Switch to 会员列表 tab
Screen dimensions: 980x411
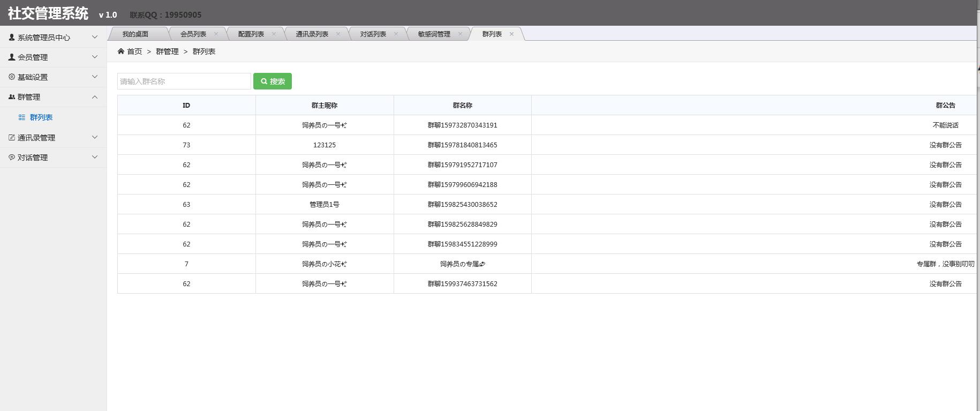click(x=193, y=34)
